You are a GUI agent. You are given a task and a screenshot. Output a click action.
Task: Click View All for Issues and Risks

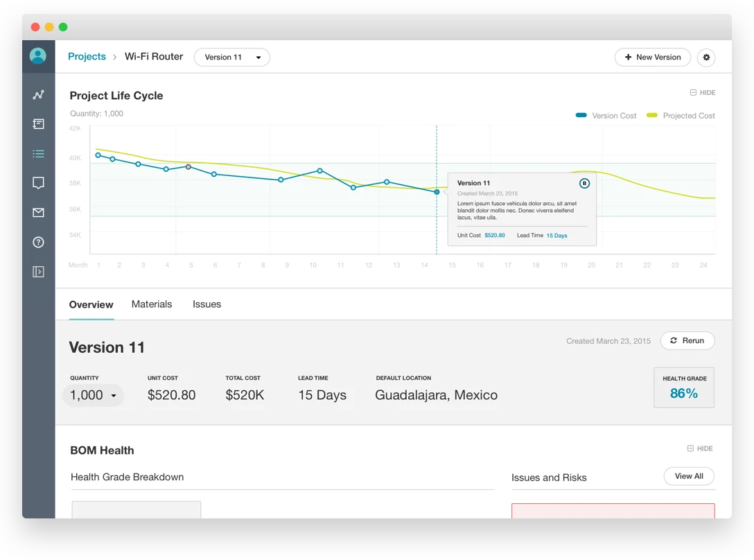[x=689, y=476]
